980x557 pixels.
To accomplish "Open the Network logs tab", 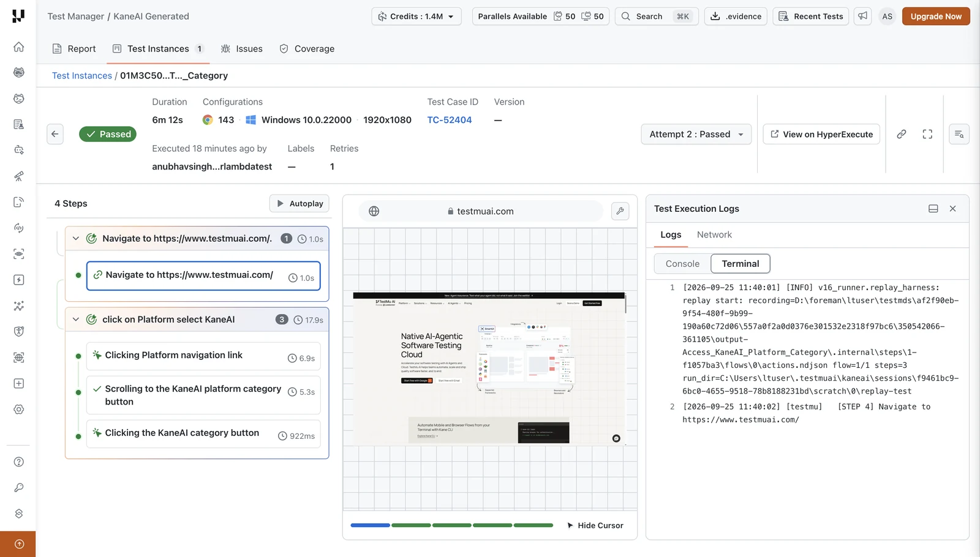I will coord(714,235).
